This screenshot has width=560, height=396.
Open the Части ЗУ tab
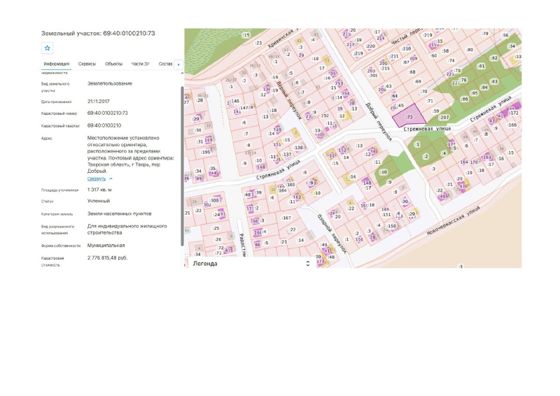(140, 64)
